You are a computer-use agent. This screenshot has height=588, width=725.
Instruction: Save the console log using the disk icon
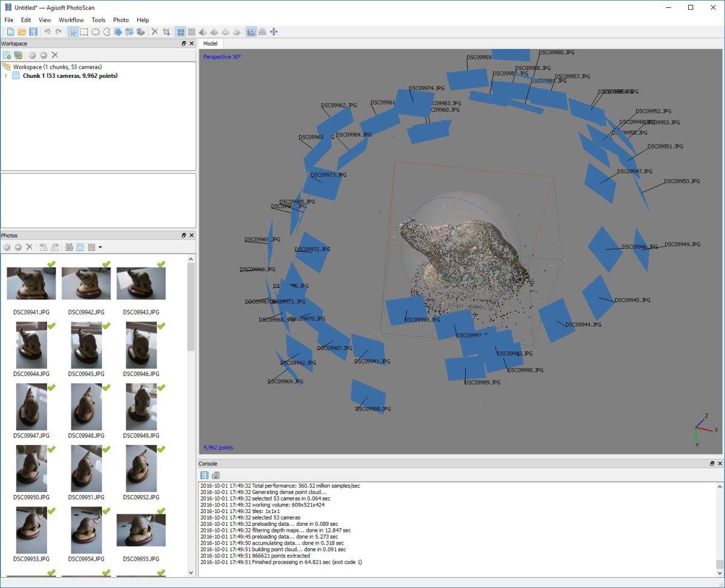pos(204,475)
